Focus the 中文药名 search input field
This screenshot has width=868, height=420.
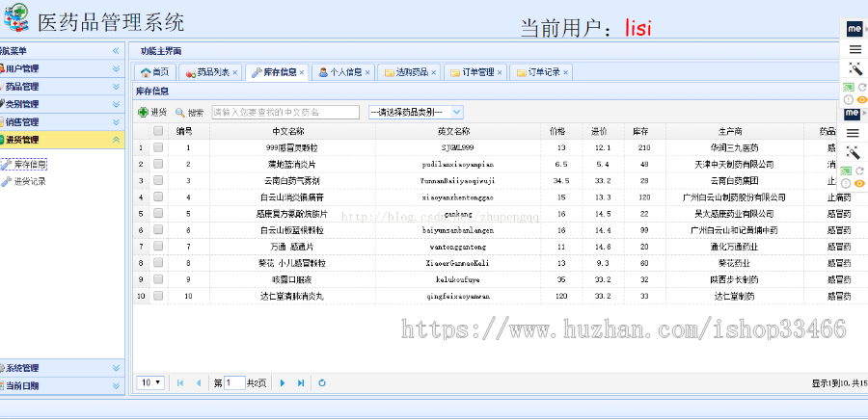point(285,112)
